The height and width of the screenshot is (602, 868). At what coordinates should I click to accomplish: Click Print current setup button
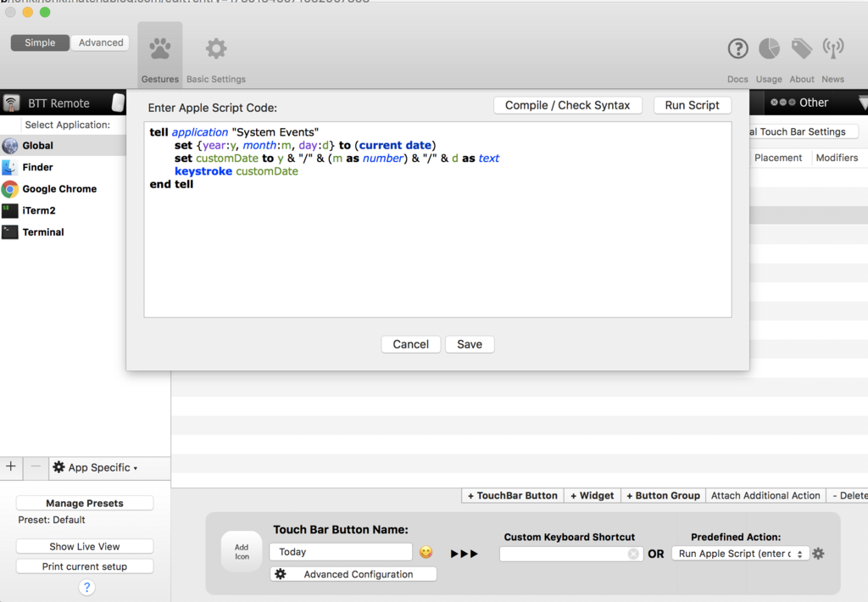point(85,566)
